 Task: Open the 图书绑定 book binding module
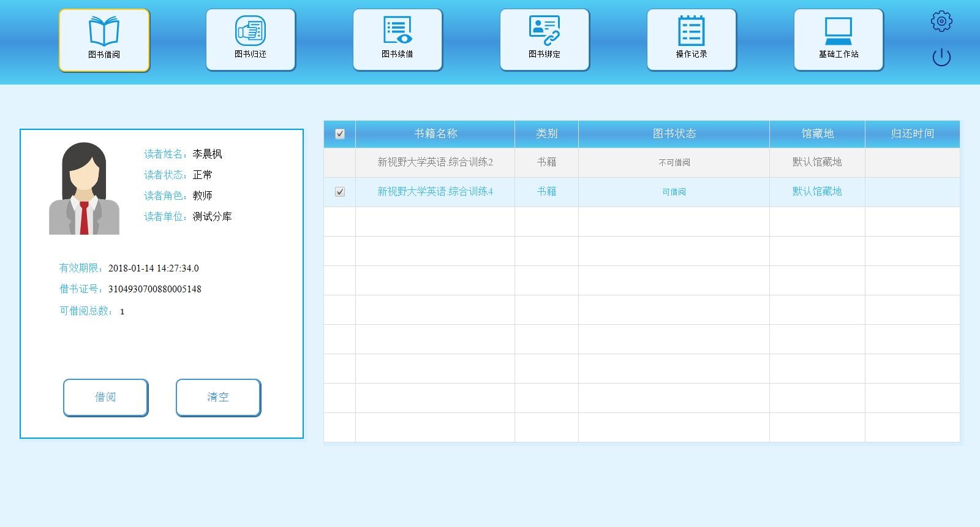[x=545, y=40]
